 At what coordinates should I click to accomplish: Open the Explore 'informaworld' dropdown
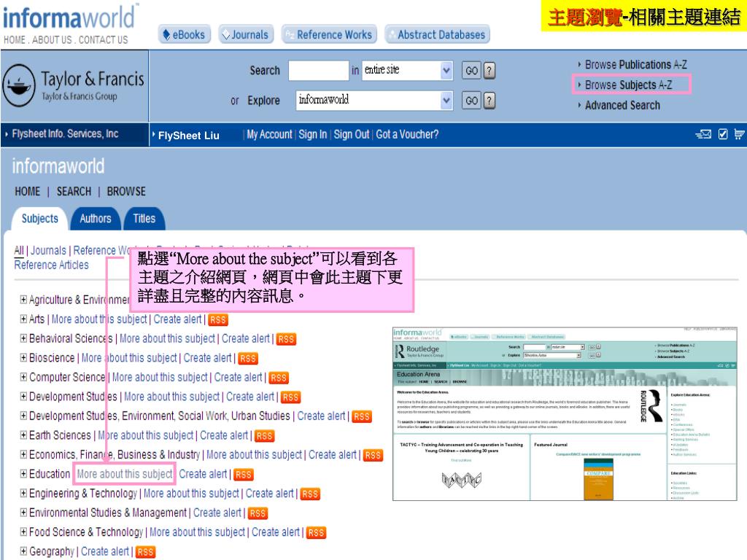(374, 101)
